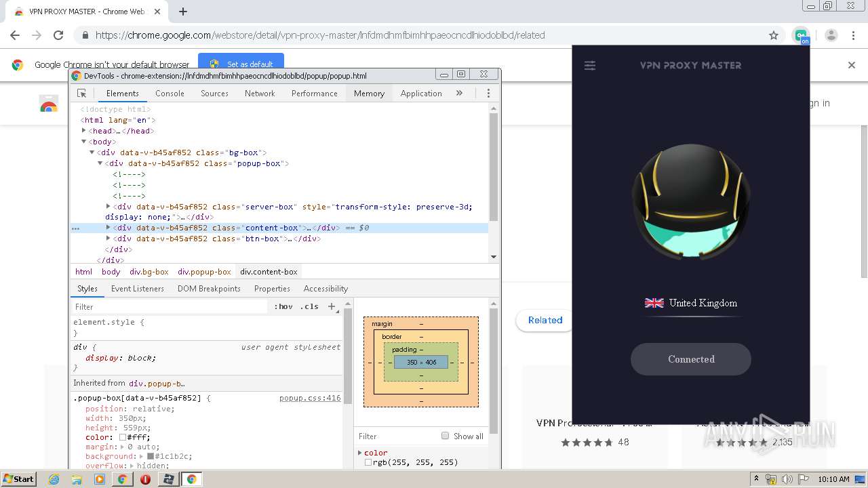Collapse the popup-box div node
This screenshot has height=488, width=868.
[100, 163]
